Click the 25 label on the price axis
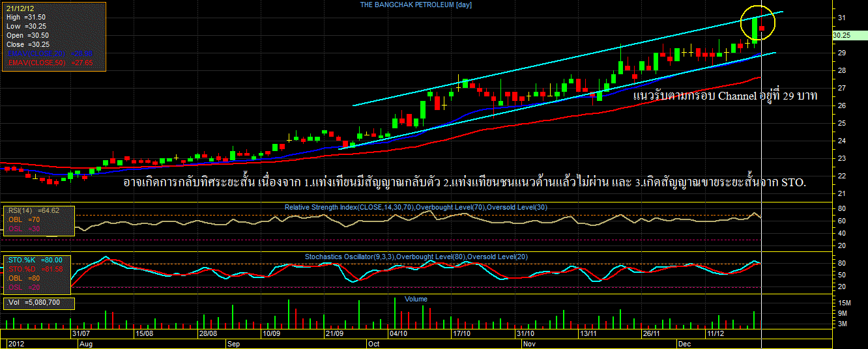The height and width of the screenshot is (349, 868). pyautogui.click(x=842, y=123)
